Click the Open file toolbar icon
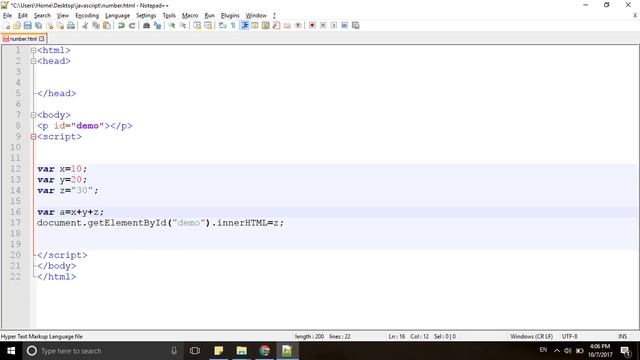640x360 pixels. [x=17, y=25]
